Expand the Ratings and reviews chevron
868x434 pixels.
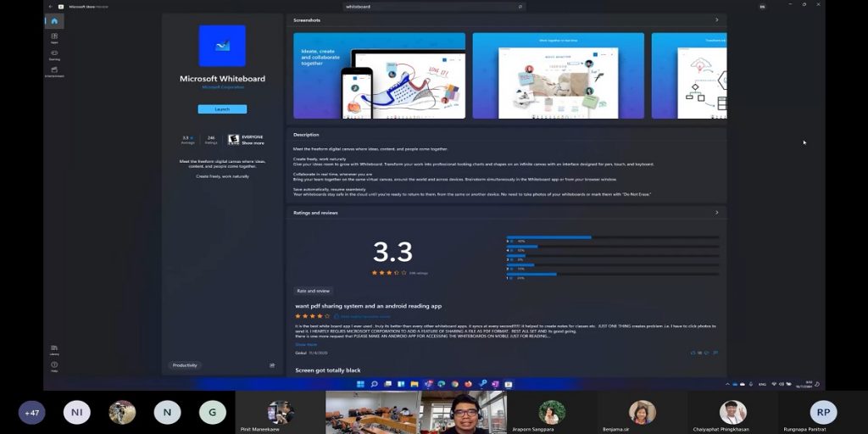[x=716, y=213]
